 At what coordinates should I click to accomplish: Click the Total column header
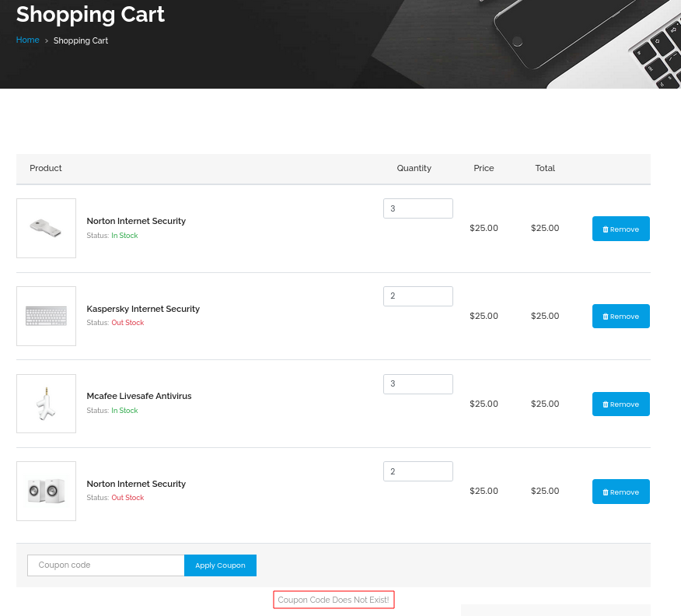pyautogui.click(x=545, y=168)
